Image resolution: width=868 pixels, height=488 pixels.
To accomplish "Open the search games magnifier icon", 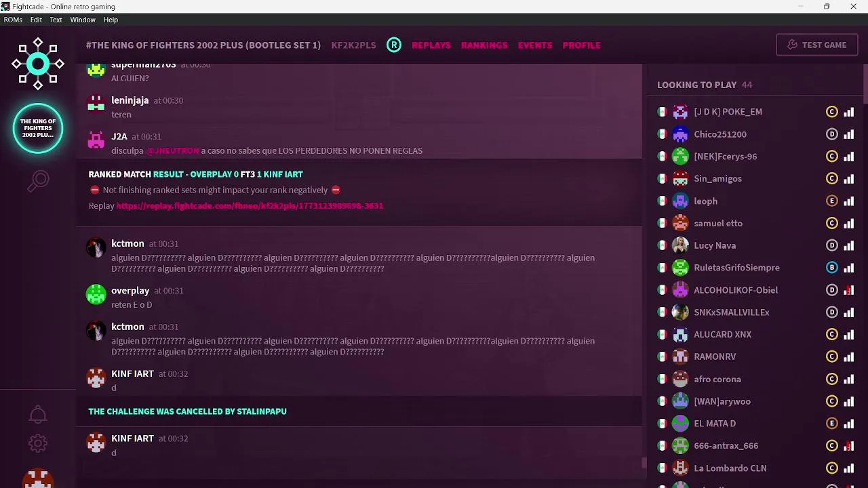I will tap(38, 181).
